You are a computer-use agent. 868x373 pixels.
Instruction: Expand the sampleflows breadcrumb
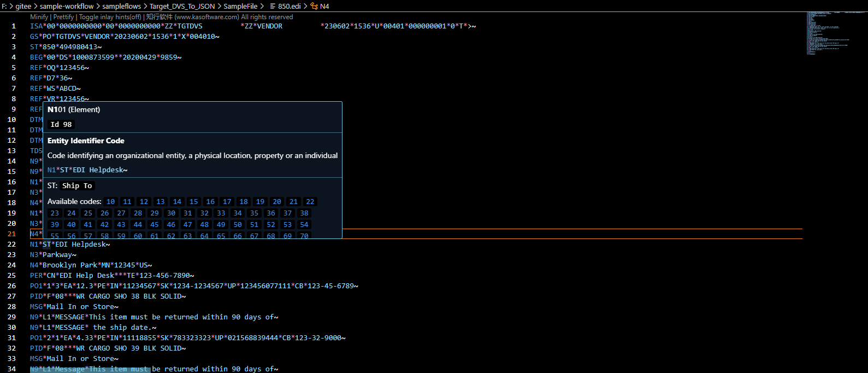coord(121,6)
